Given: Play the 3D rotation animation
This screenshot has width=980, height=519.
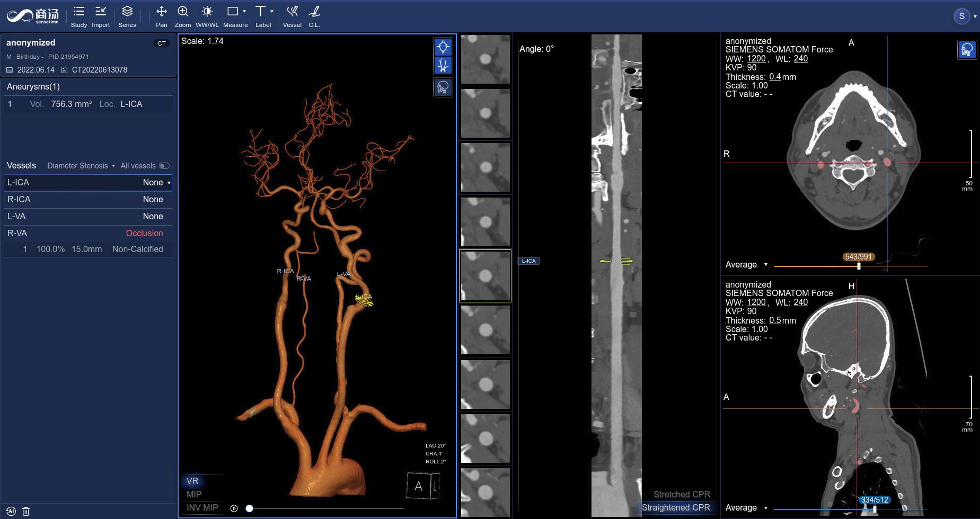Looking at the screenshot, I should click(234, 508).
